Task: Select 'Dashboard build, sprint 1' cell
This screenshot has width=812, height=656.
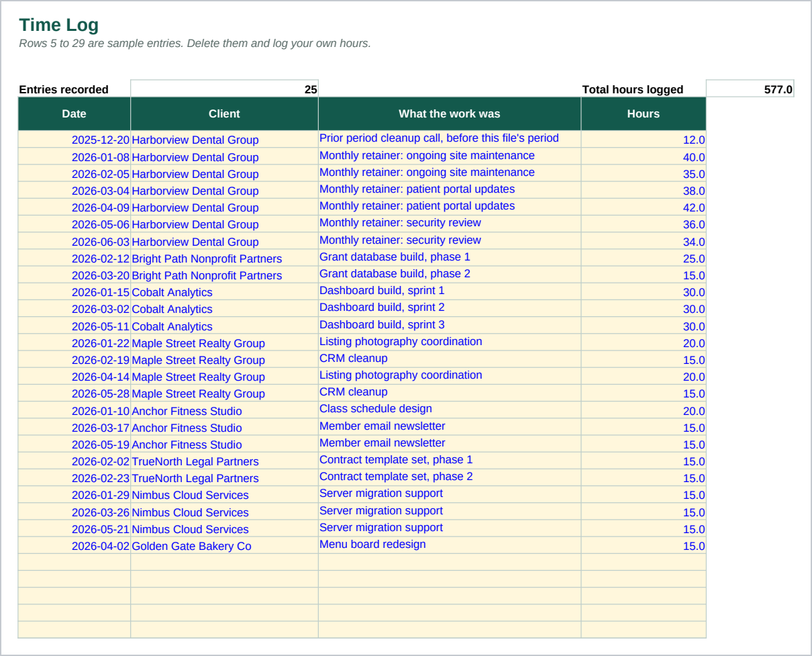Action: click(x=450, y=292)
